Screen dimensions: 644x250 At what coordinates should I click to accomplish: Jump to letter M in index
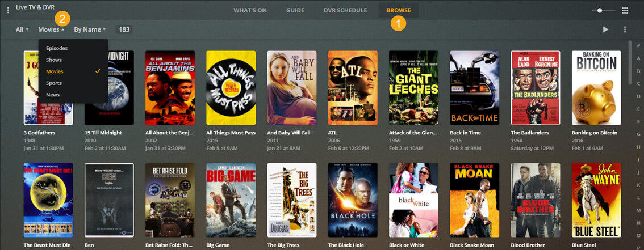click(x=638, y=210)
